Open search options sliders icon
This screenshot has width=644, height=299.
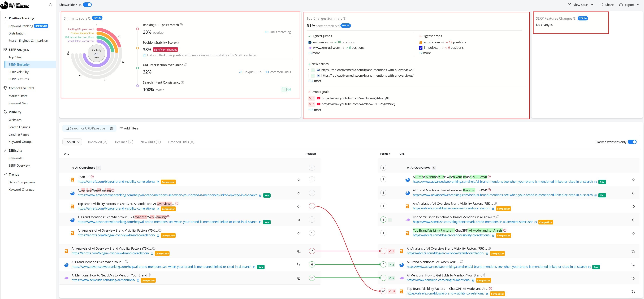pyautogui.click(x=111, y=128)
